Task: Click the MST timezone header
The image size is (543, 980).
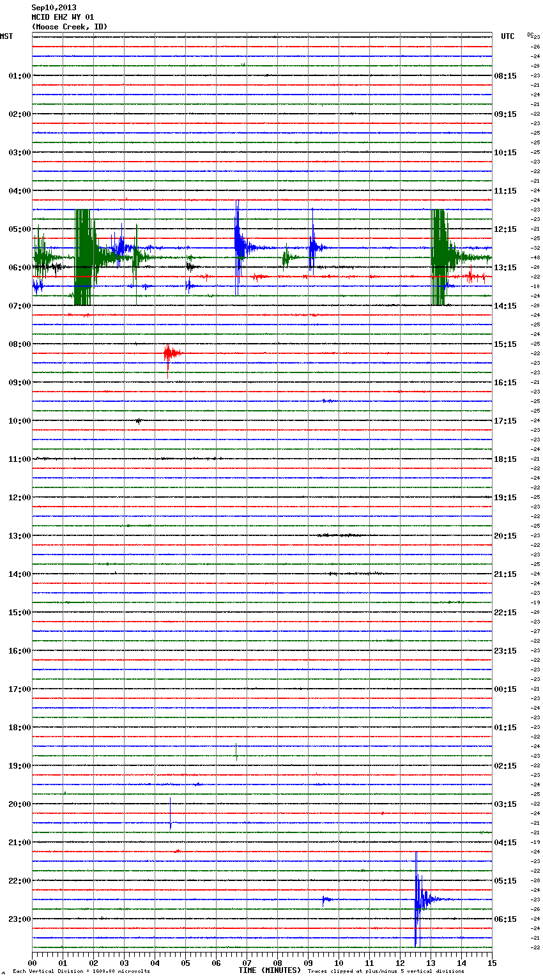Action: pos(6,36)
